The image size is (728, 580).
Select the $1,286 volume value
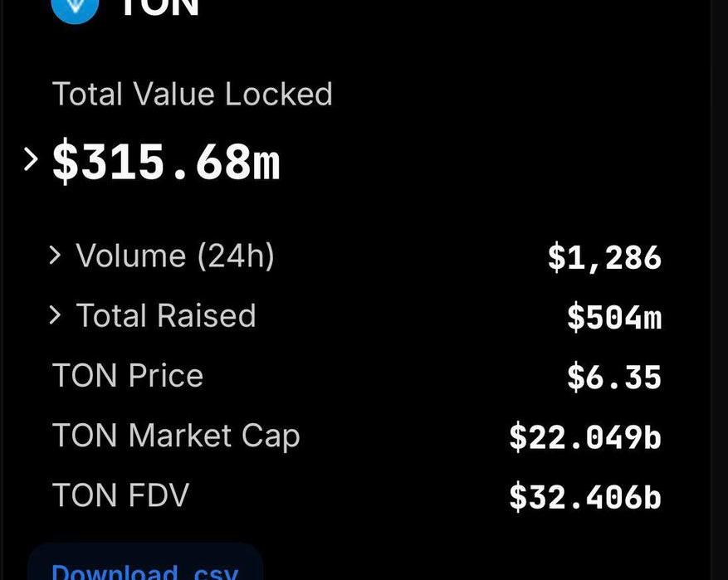[604, 257]
